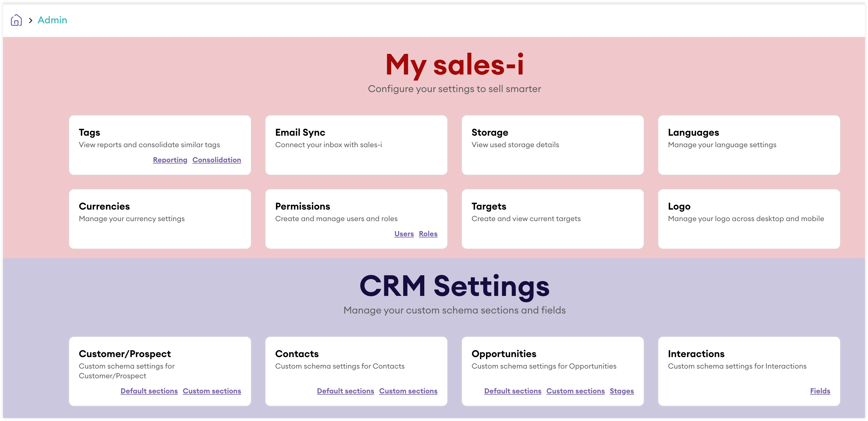Open the Logo management card

coord(749,219)
